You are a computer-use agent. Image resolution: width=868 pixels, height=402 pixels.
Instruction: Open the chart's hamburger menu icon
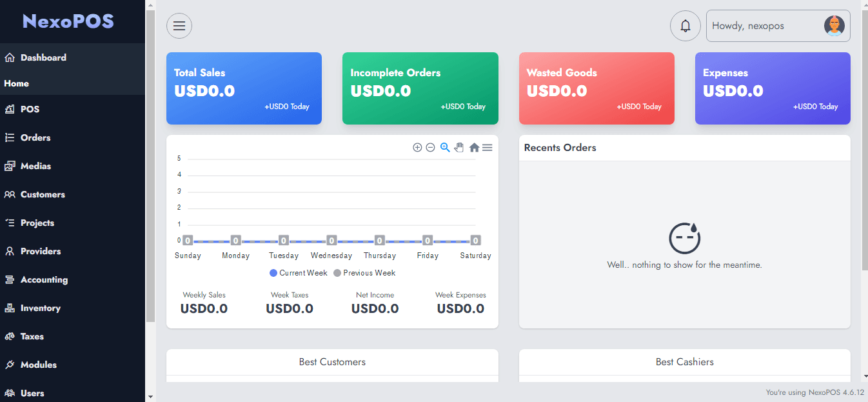[x=488, y=147]
